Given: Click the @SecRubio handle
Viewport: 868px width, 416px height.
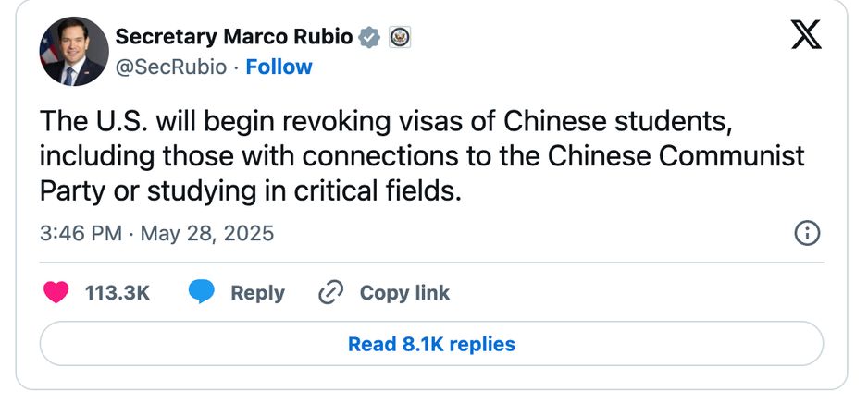Looking at the screenshot, I should [x=169, y=67].
